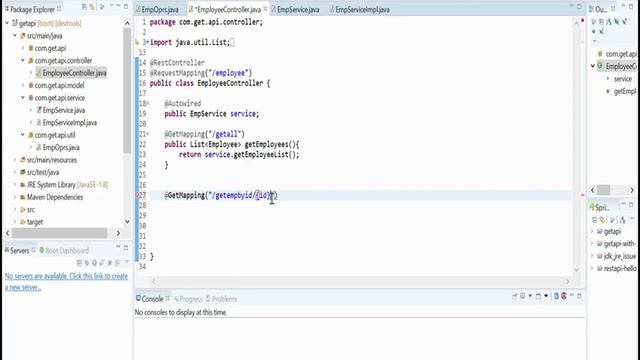Switch to EmpServiceImpl.java editor tab
Image resolution: width=640 pixels, height=360 pixels.
coord(362,9)
